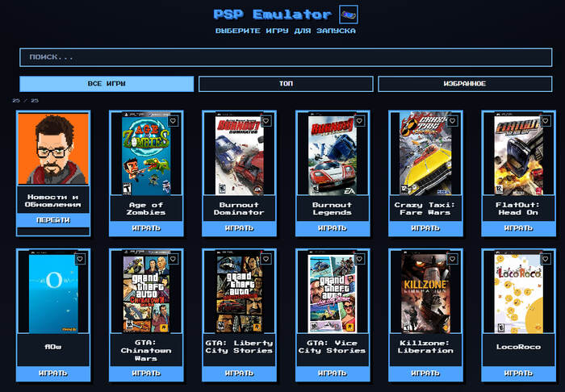This screenshot has width=565, height=392.
Task: Click ИГРАТЬ for flOw
Action: point(53,373)
